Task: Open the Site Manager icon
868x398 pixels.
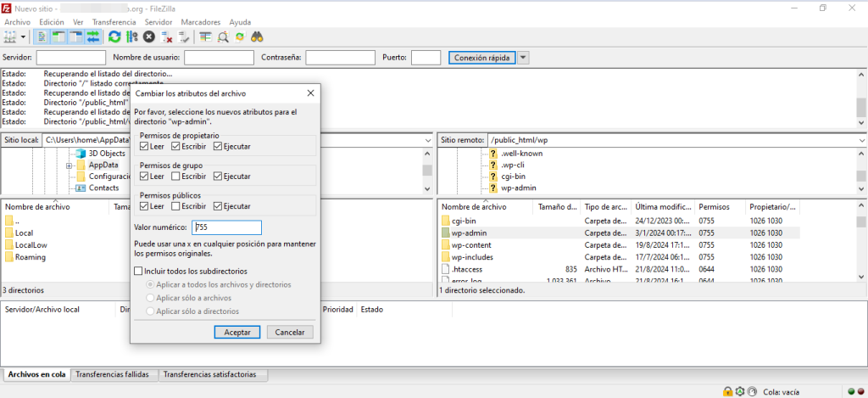Action: [x=10, y=37]
